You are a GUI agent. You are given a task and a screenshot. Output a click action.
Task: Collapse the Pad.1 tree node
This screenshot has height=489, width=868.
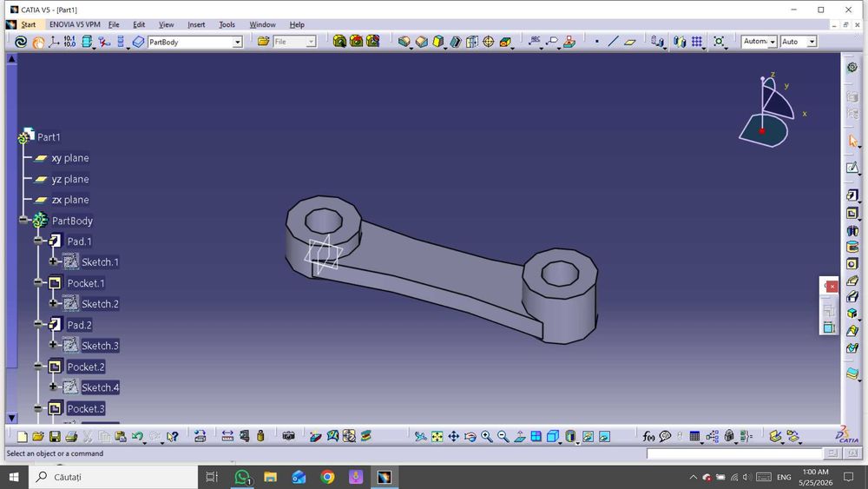[38, 241]
